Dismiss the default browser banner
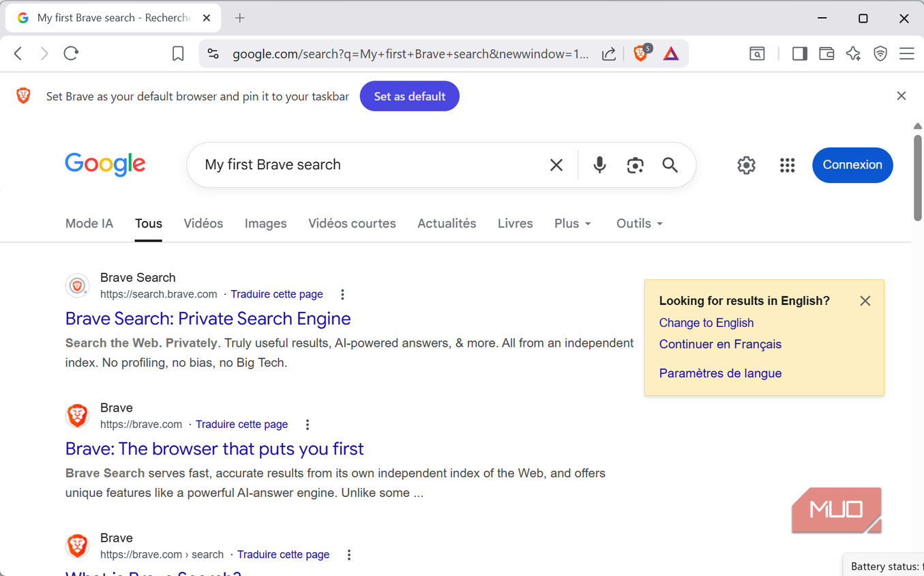Image resolution: width=924 pixels, height=576 pixels. coord(901,96)
